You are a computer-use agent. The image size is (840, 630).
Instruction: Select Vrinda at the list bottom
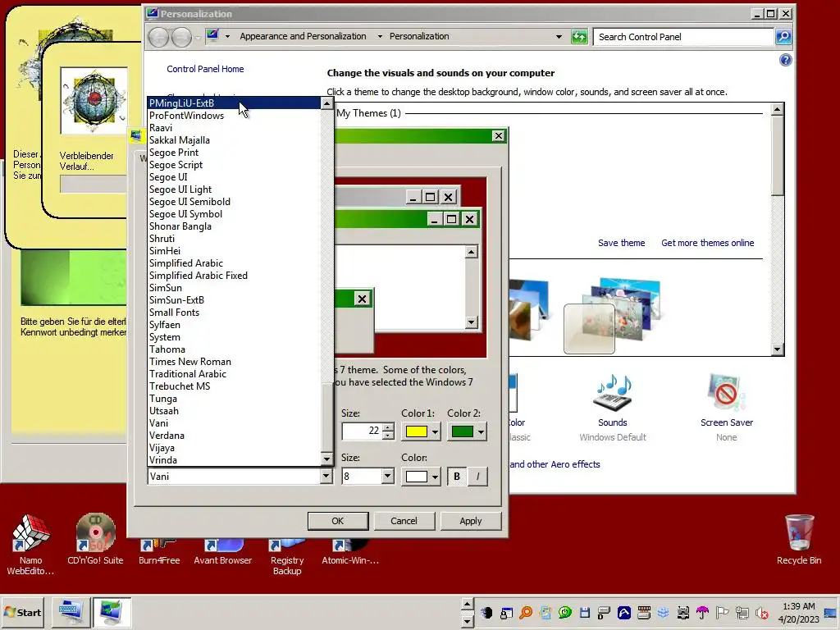click(235, 460)
